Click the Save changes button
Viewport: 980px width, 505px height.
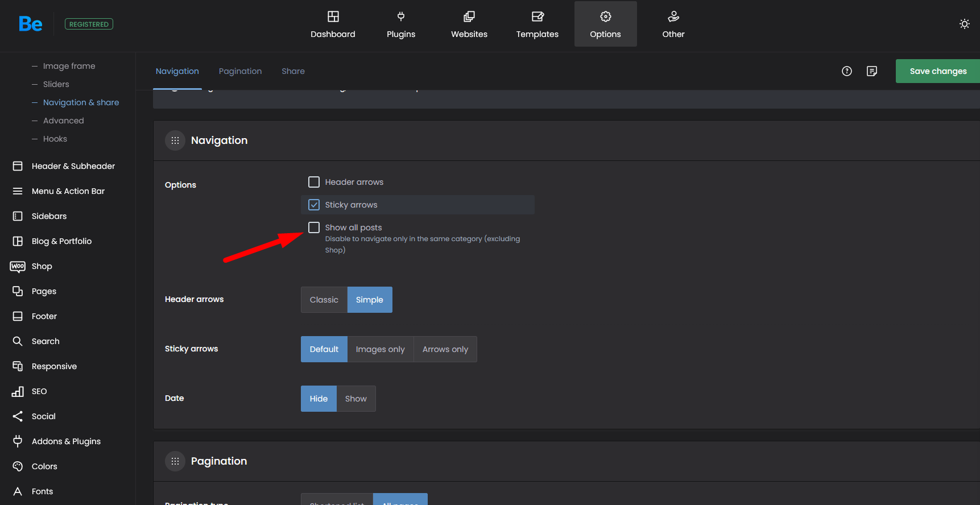(x=938, y=71)
